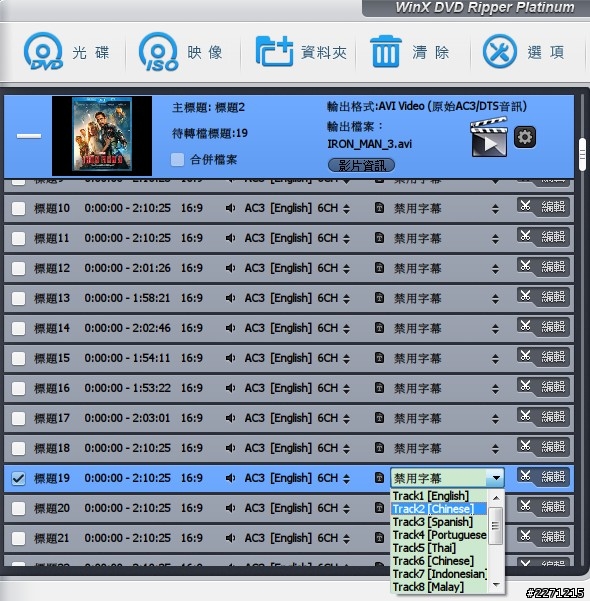The image size is (590, 601).
Task: Select Track5 [Thai] subtitle
Action: click(x=439, y=548)
